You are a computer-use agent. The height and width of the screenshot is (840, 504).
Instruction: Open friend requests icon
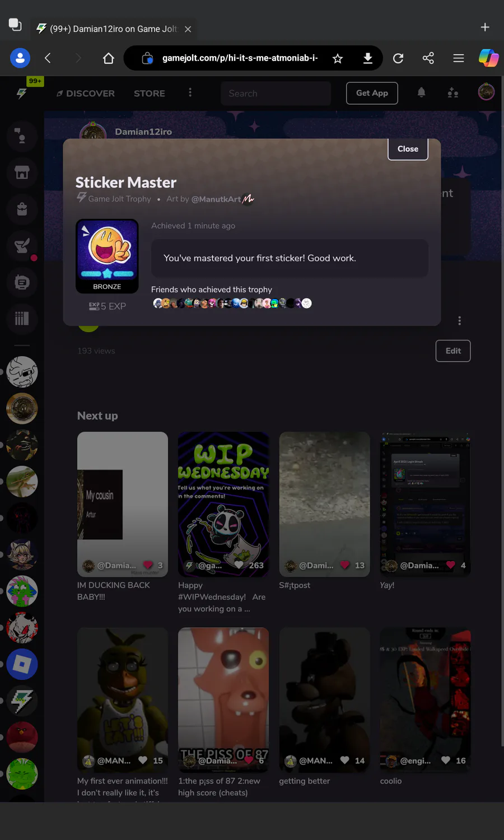[453, 93]
